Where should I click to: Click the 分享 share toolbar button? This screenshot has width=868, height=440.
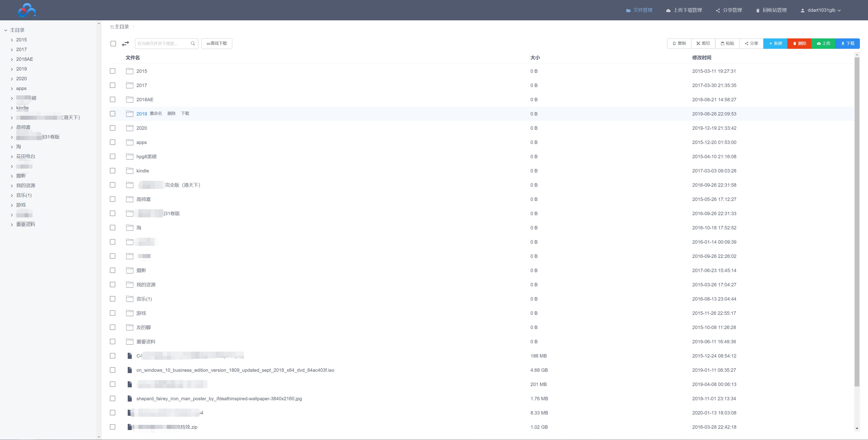pos(751,43)
